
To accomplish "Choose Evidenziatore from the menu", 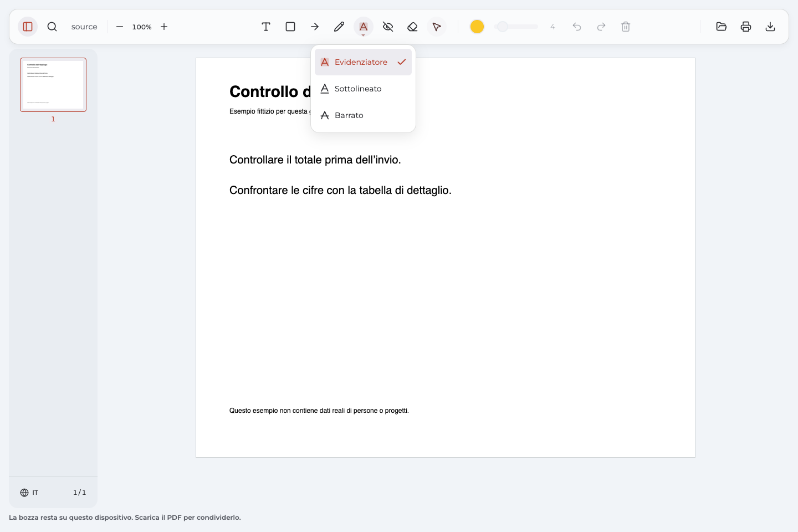I will click(x=363, y=62).
